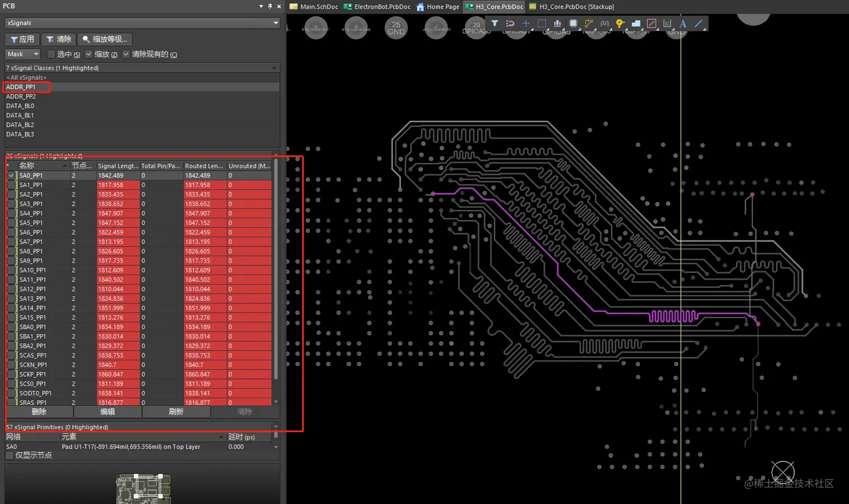Check the SBA0_PP1 row checkbox
This screenshot has width=849, height=504.
coord(11,327)
